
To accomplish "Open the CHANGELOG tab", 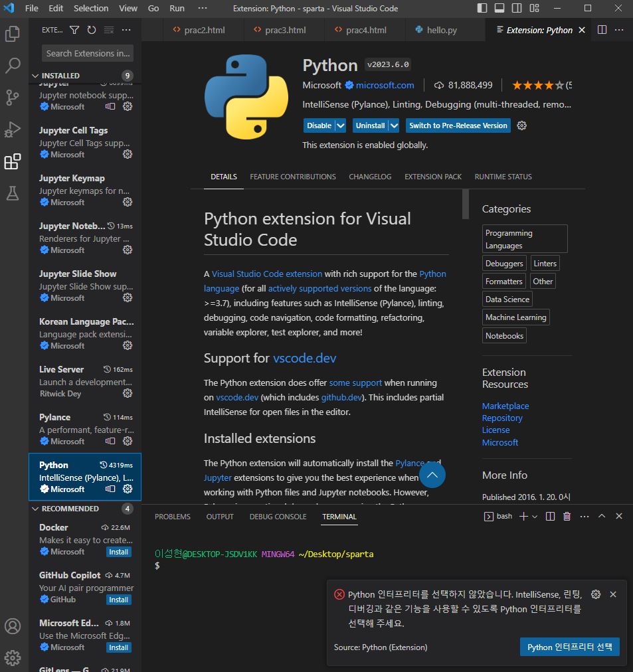I will click(370, 177).
